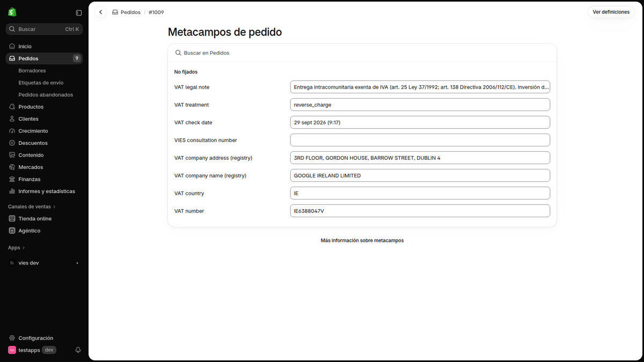Expand the Apps section chevron
This screenshot has height=362, width=644.
tap(24, 248)
